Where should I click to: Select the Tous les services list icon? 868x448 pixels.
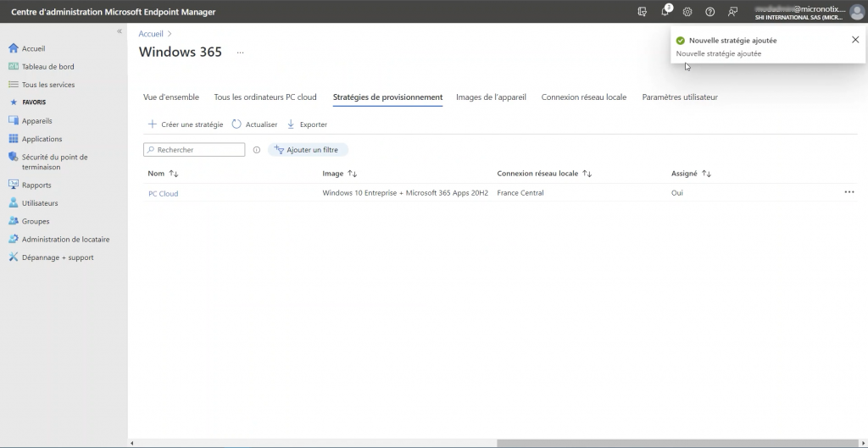pyautogui.click(x=14, y=85)
